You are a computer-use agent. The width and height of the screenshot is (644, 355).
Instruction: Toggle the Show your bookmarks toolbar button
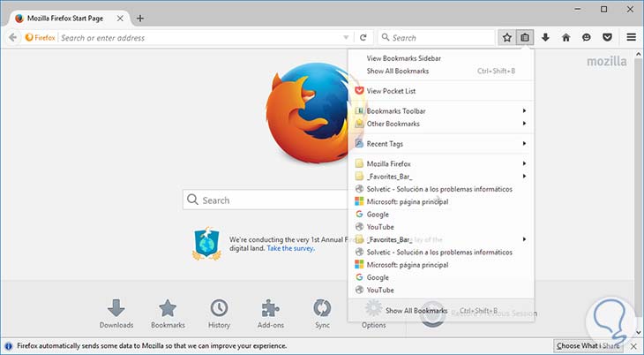pos(525,37)
